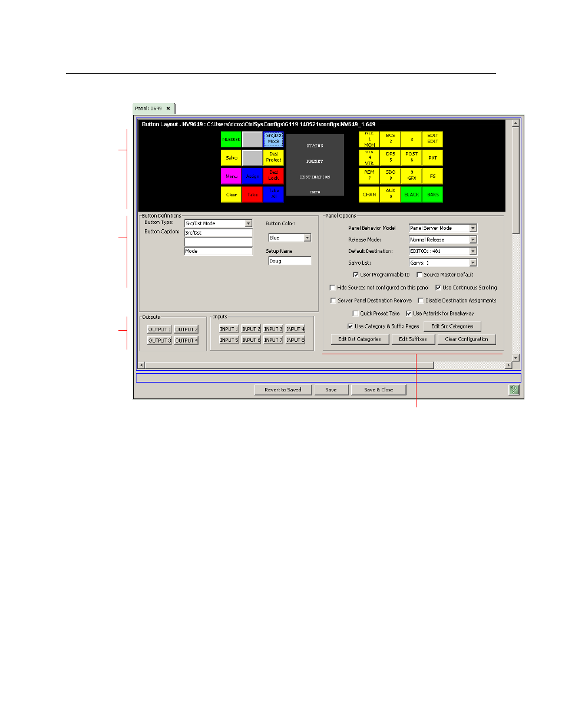Image resolution: width=562 pixels, height=728 pixels.
Task: Open Edit Suffixes
Action: tap(413, 339)
